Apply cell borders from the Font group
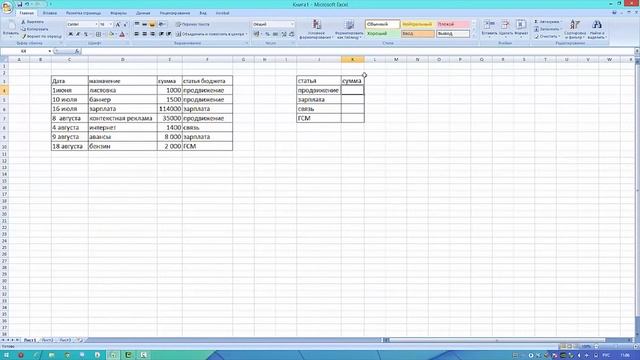640x360 pixels. click(x=98, y=34)
